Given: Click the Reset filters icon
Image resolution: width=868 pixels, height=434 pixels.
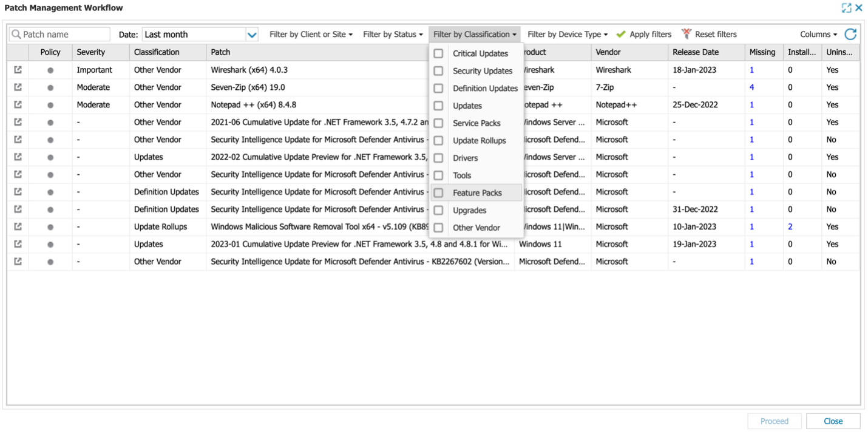Looking at the screenshot, I should coord(687,34).
